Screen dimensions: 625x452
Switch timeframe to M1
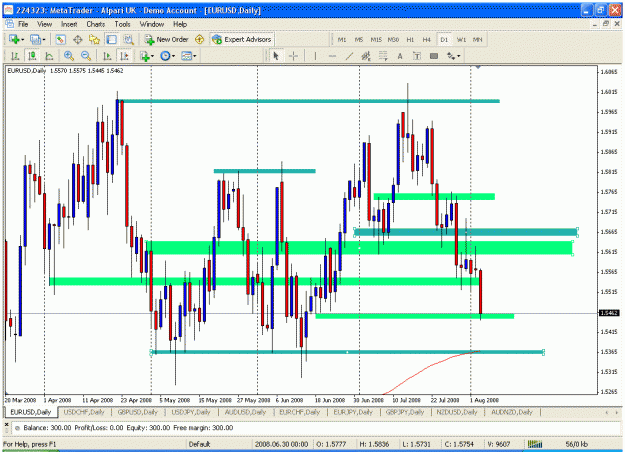click(x=342, y=39)
